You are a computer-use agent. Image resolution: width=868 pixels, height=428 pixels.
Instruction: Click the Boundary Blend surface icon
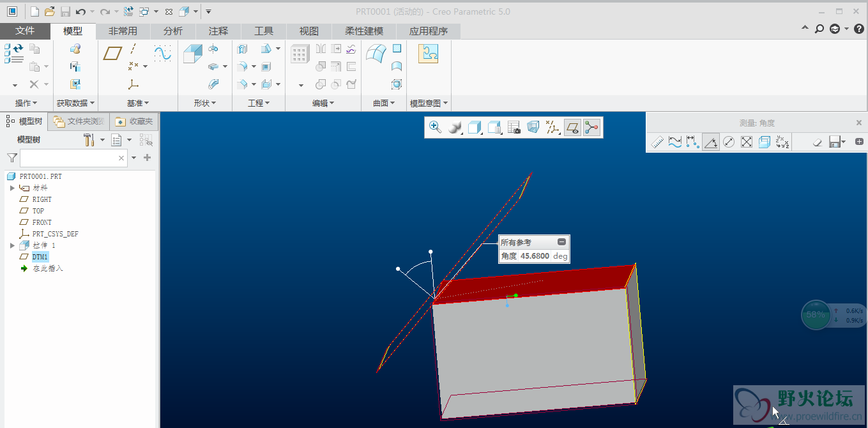376,54
